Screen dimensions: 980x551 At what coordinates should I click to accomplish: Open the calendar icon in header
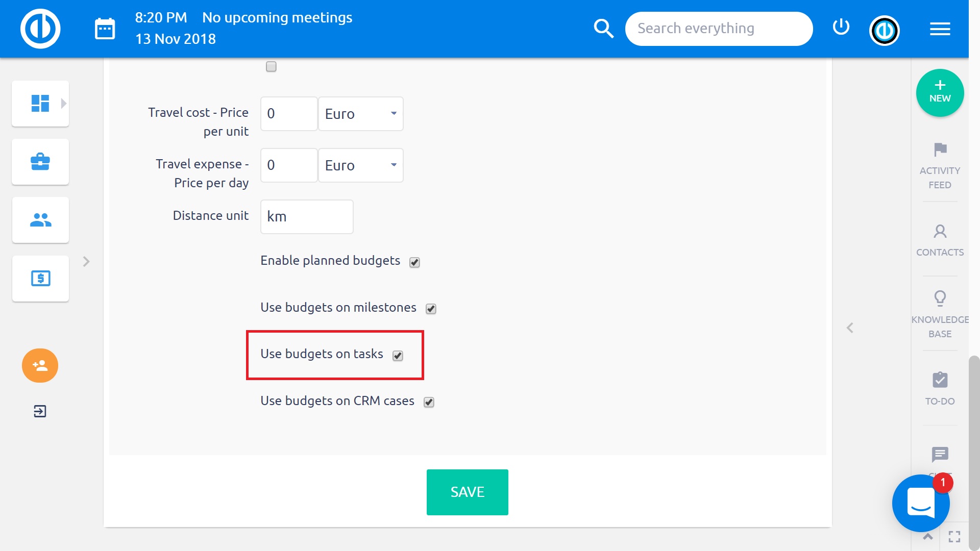(105, 29)
